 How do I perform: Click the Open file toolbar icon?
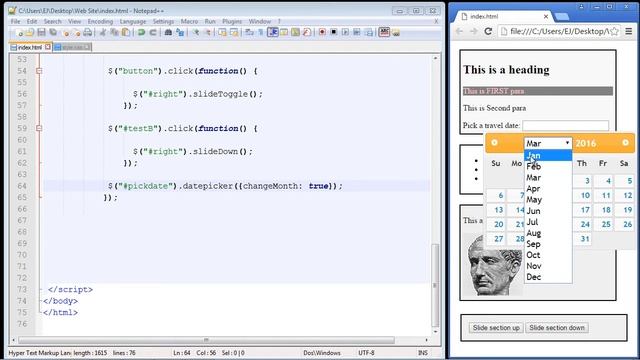(x=30, y=32)
